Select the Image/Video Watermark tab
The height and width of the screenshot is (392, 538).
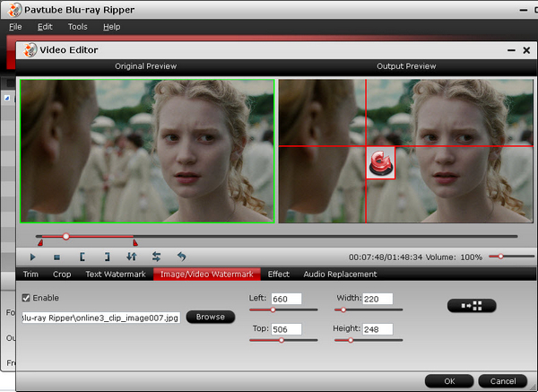click(207, 274)
